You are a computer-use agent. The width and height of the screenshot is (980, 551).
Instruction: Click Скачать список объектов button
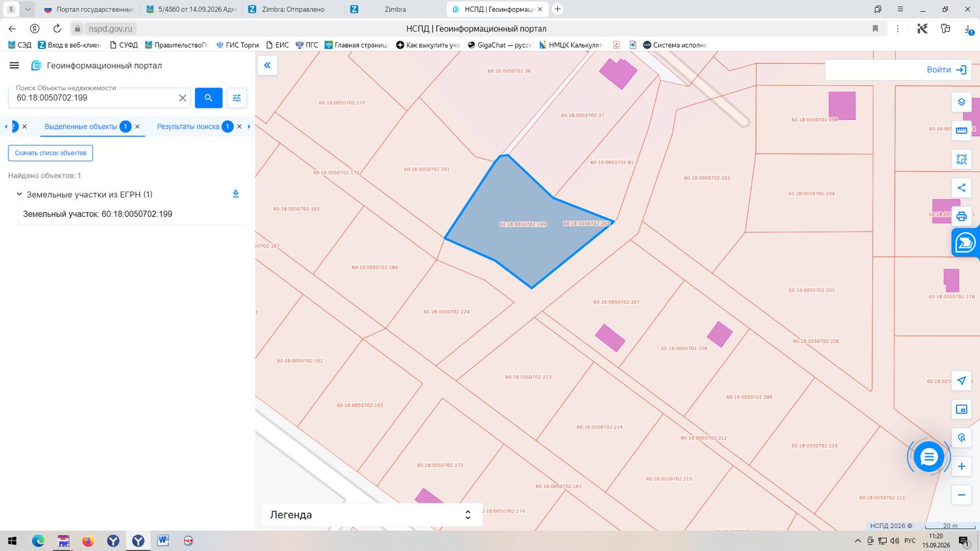coord(50,153)
